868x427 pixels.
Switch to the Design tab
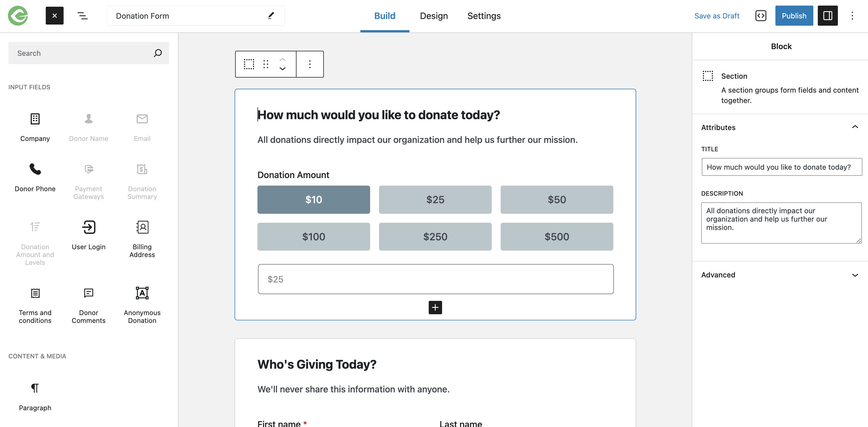(x=434, y=16)
